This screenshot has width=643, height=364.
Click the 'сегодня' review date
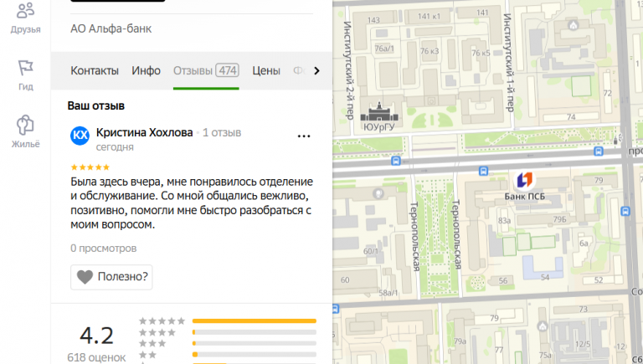[115, 147]
